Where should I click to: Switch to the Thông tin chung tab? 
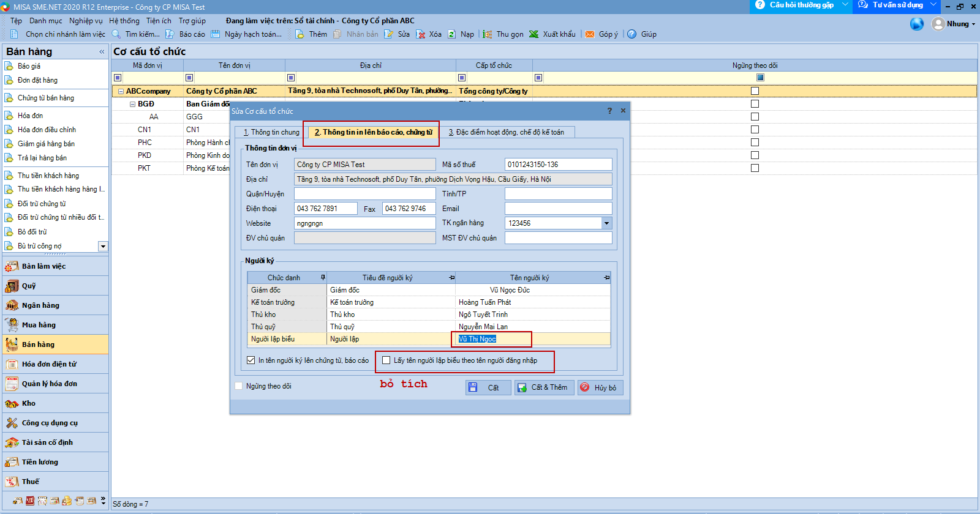271,132
